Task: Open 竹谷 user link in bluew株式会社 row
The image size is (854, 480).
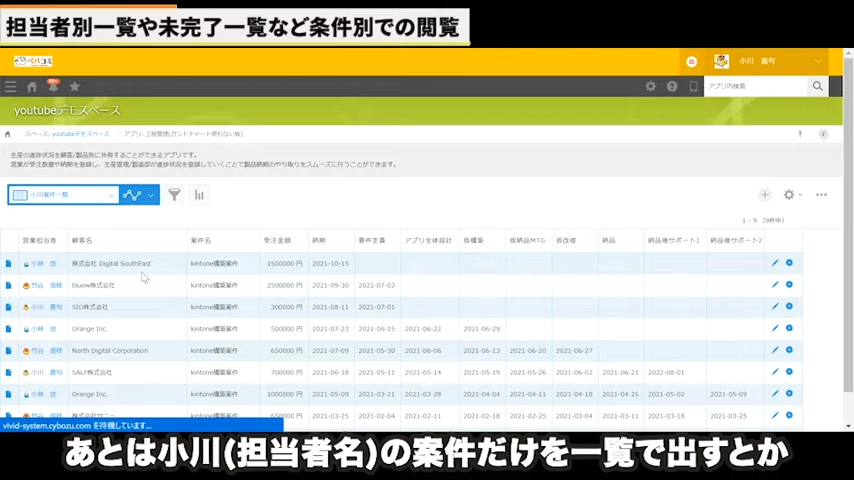Action: pos(46,285)
